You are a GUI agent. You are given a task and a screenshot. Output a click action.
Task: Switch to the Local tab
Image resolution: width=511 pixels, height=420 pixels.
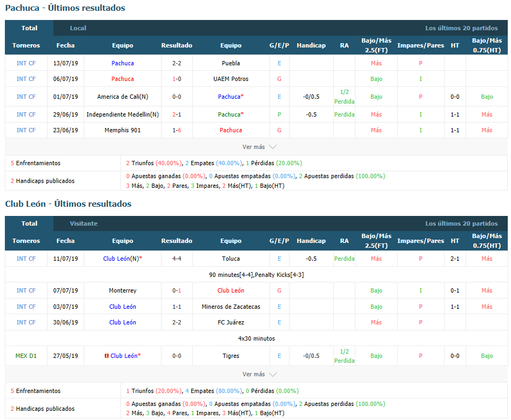click(x=78, y=28)
